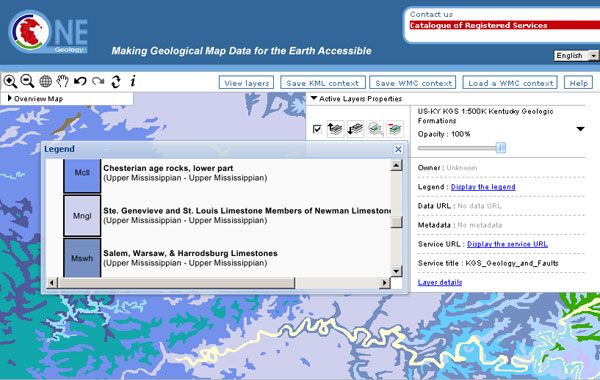Select the zoom in magnifier tool

[10, 82]
